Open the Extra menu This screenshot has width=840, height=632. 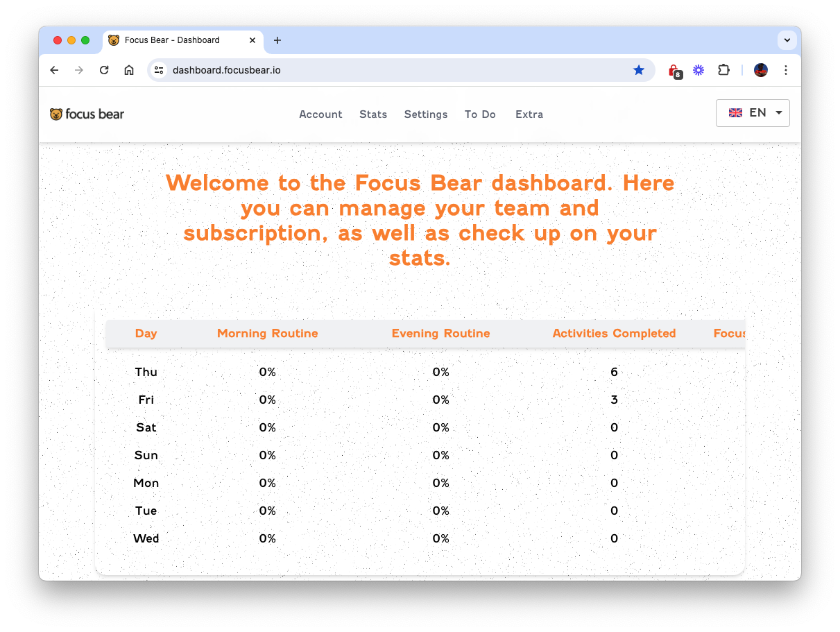pyautogui.click(x=529, y=114)
